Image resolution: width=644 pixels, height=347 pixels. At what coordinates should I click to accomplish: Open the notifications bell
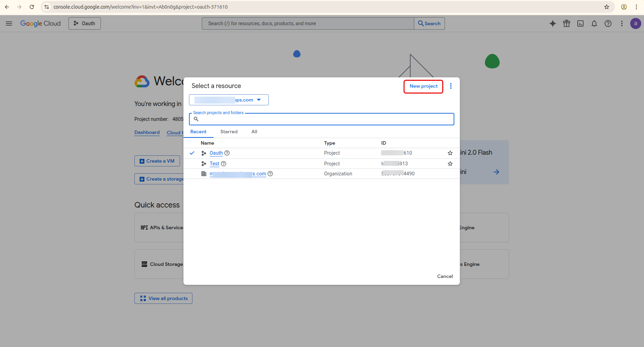pos(594,23)
